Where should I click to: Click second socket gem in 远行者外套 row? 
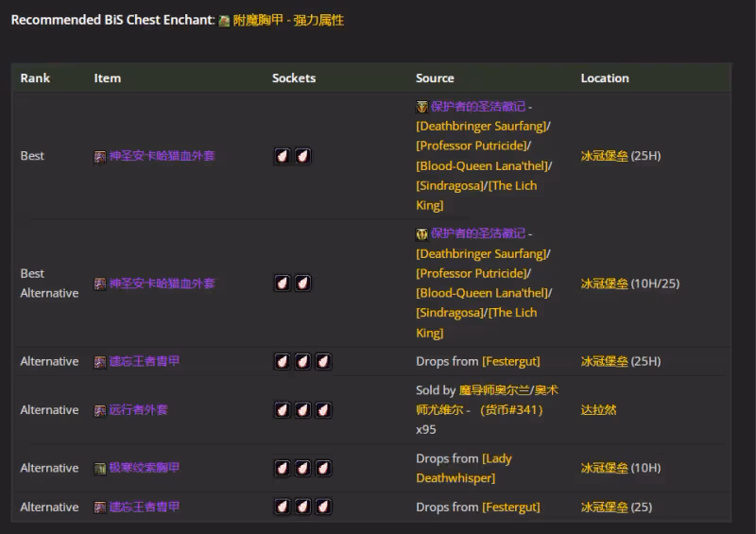(302, 410)
